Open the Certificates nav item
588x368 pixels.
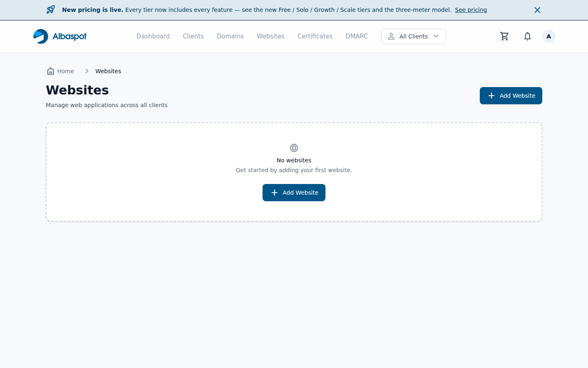315,36
